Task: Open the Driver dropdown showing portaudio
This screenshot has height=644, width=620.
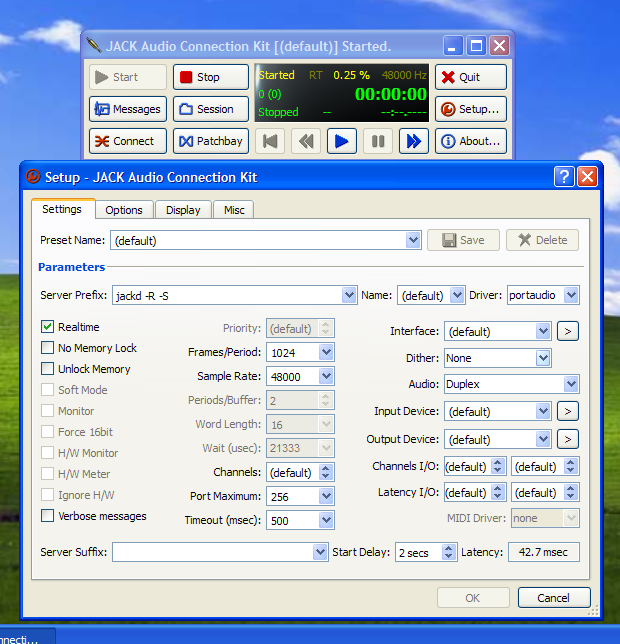Action: 571,295
